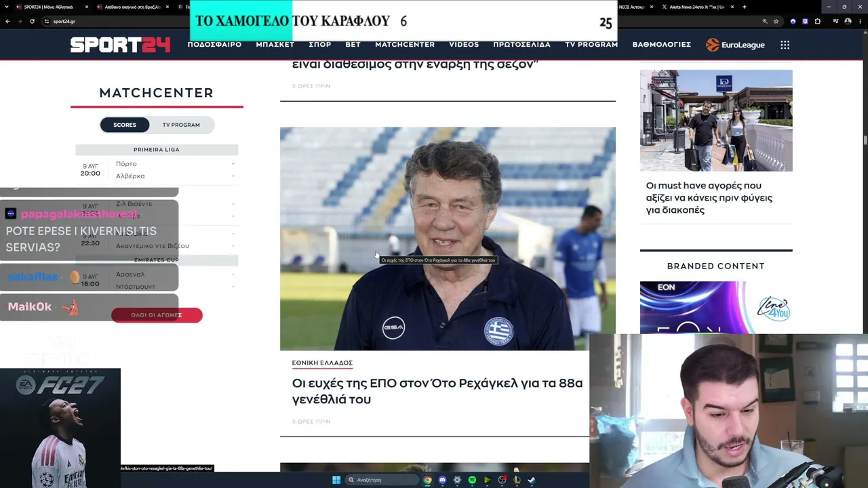Open the SPORT24 logo homepage
Screen dimensions: 868x488
120,45
